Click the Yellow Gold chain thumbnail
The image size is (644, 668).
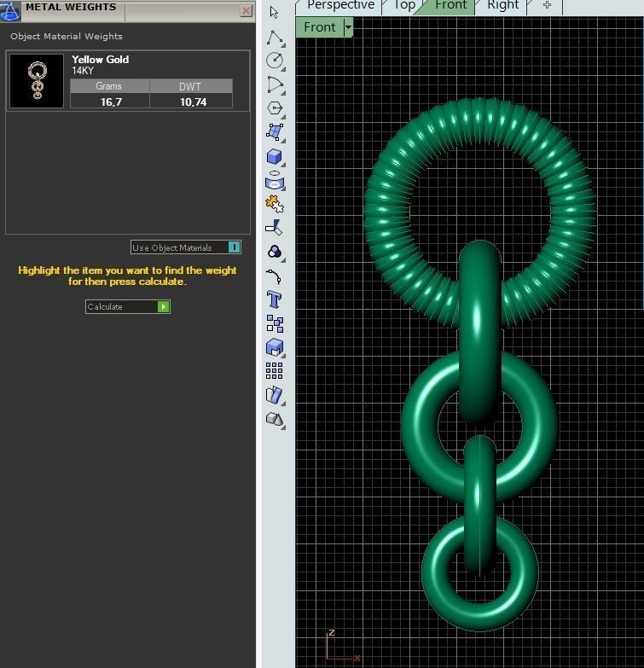(x=37, y=81)
